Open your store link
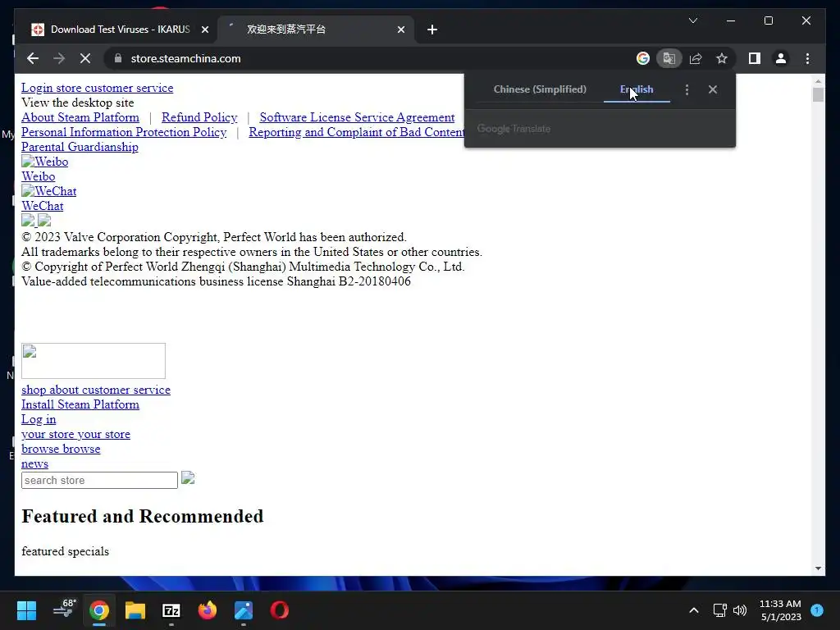 (x=75, y=435)
